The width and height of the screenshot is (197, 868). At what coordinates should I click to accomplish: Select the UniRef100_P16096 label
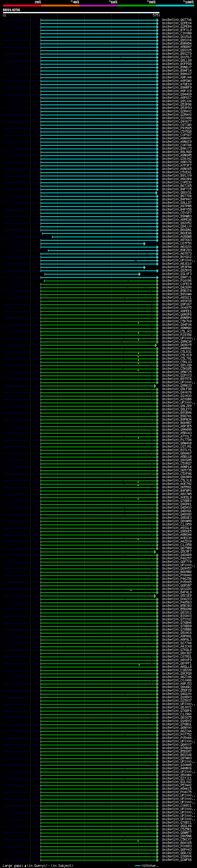(x=177, y=281)
